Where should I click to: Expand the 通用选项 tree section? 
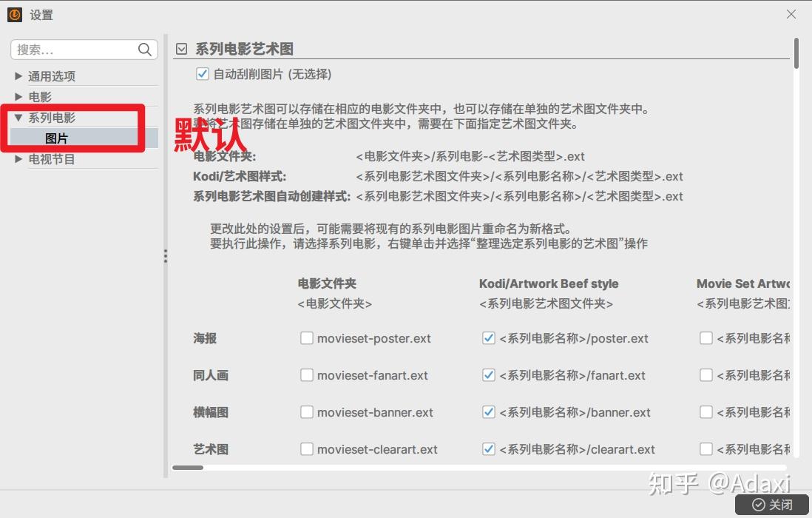coord(18,75)
